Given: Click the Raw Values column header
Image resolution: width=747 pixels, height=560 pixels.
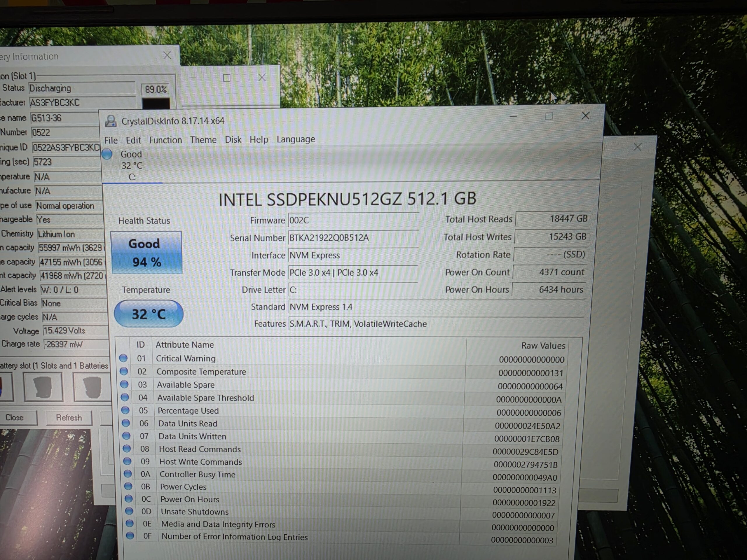Looking at the screenshot, I should 518,345.
